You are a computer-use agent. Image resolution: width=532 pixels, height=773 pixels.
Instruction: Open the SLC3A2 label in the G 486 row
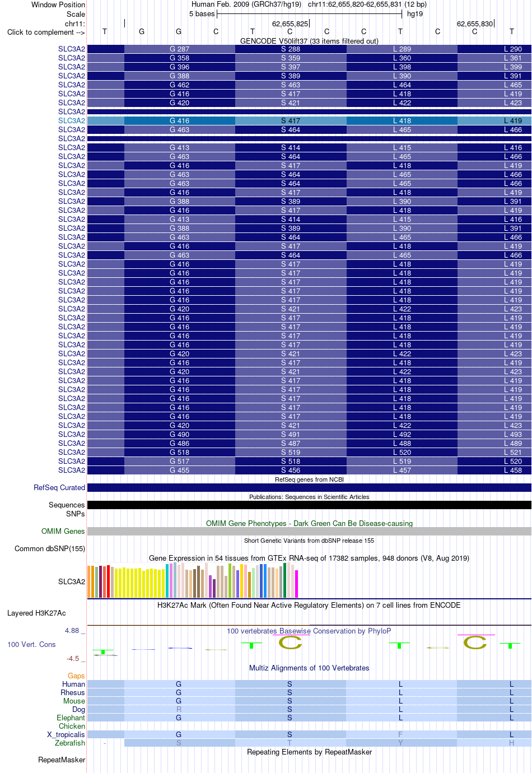click(x=72, y=443)
